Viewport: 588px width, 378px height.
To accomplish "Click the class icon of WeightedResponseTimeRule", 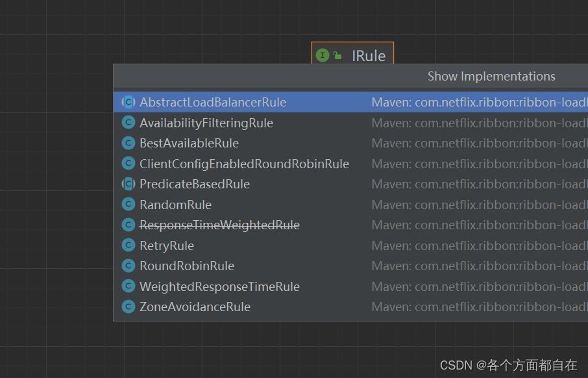I will coord(129,286).
